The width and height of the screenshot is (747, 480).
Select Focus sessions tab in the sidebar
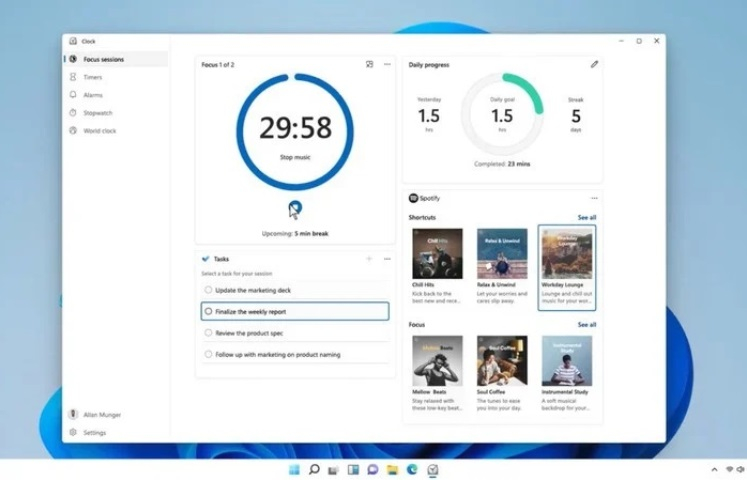pos(103,59)
